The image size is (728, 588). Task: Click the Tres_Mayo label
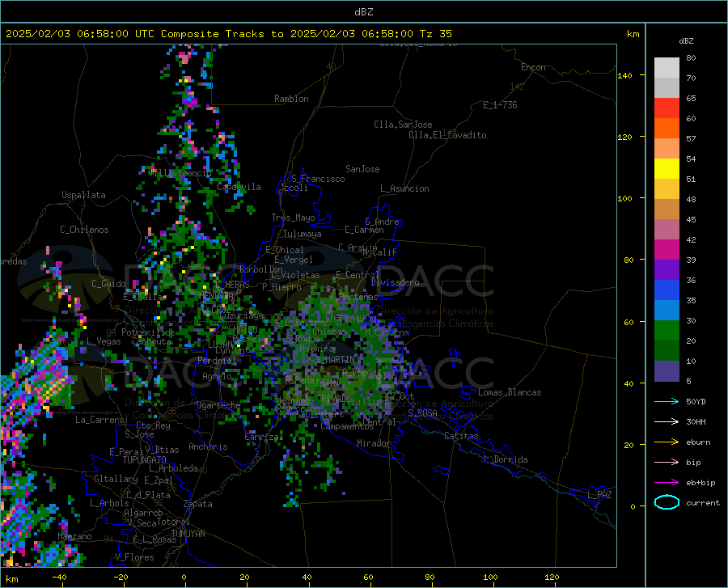pos(293,218)
